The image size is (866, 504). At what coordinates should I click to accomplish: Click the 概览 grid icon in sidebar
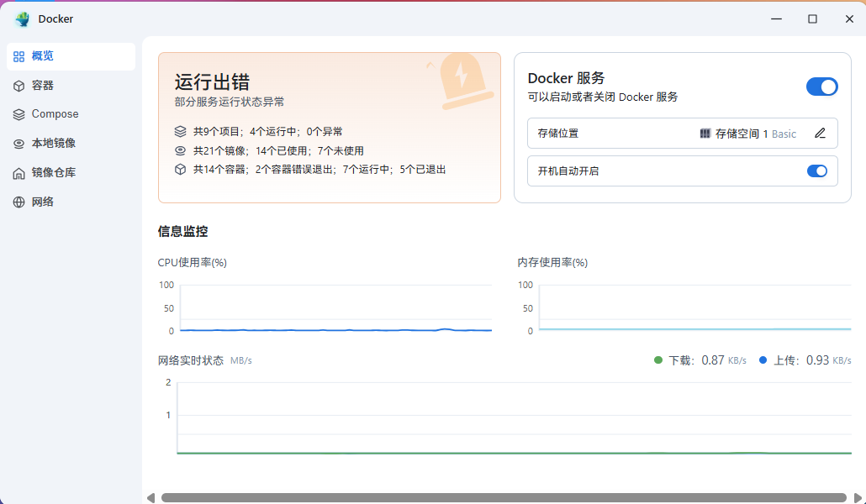click(18, 57)
